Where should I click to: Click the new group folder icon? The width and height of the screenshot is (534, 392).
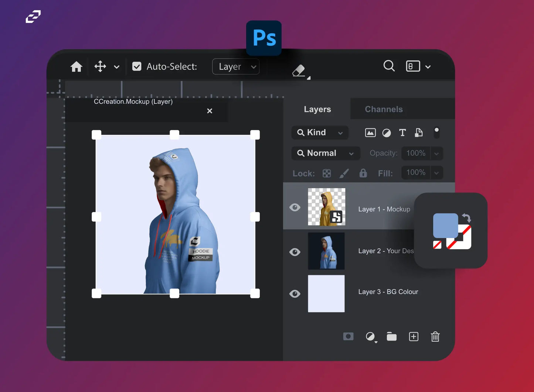(x=391, y=337)
